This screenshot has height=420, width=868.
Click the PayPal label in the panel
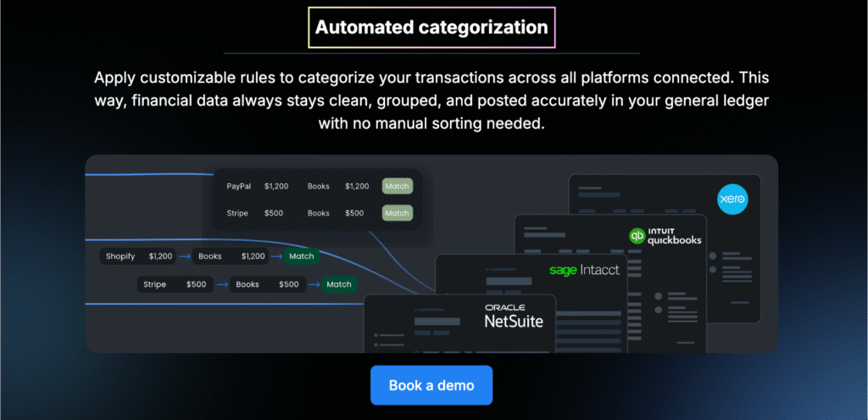(x=238, y=186)
